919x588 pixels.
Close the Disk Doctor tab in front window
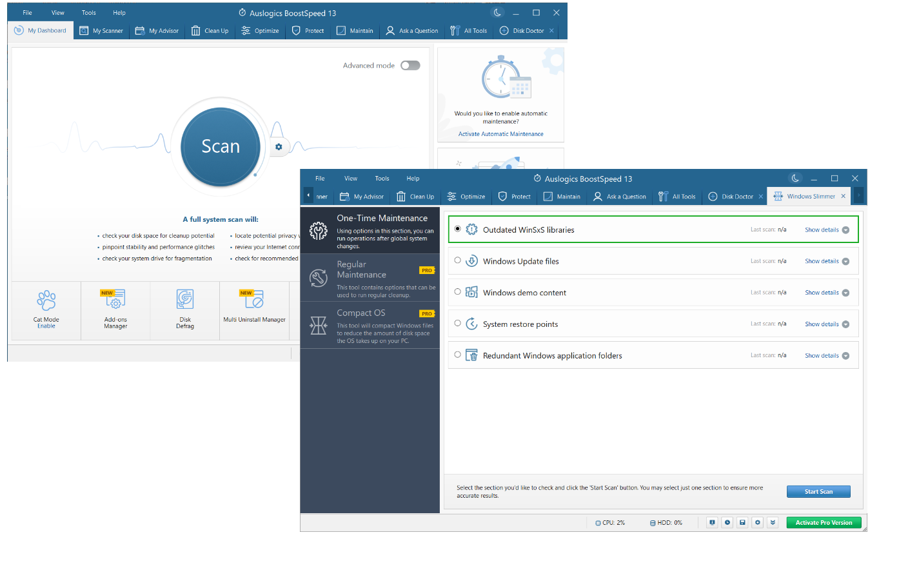(760, 197)
